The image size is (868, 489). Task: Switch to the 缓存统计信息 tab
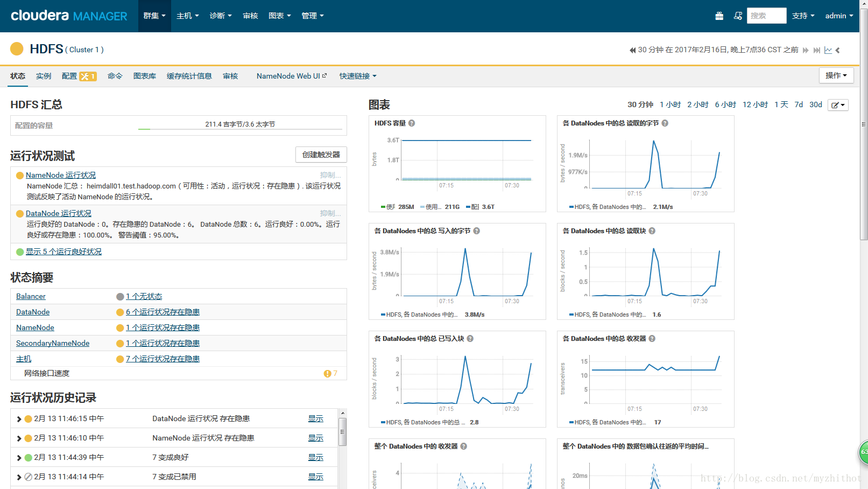189,76
